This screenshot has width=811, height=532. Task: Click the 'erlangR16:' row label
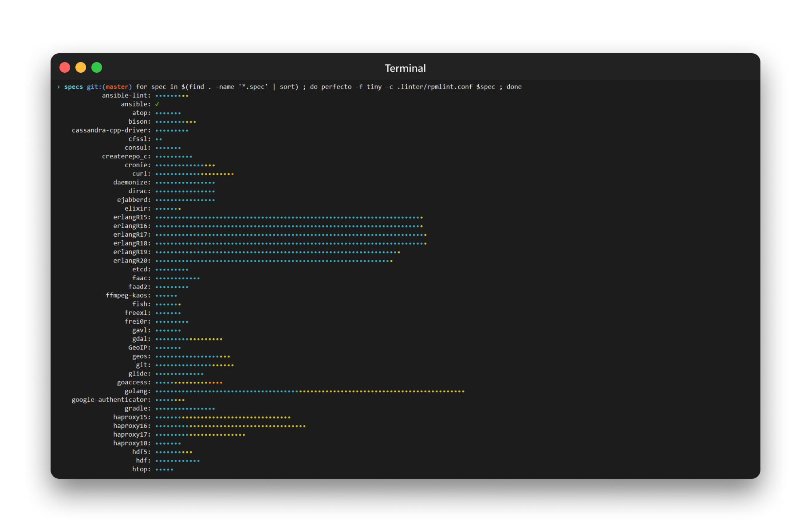coord(132,226)
